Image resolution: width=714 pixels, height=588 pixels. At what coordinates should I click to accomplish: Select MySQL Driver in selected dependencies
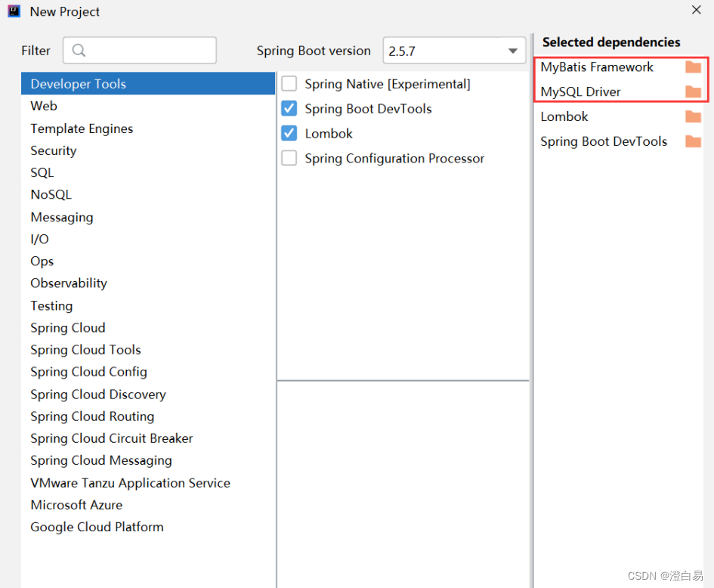pos(580,92)
